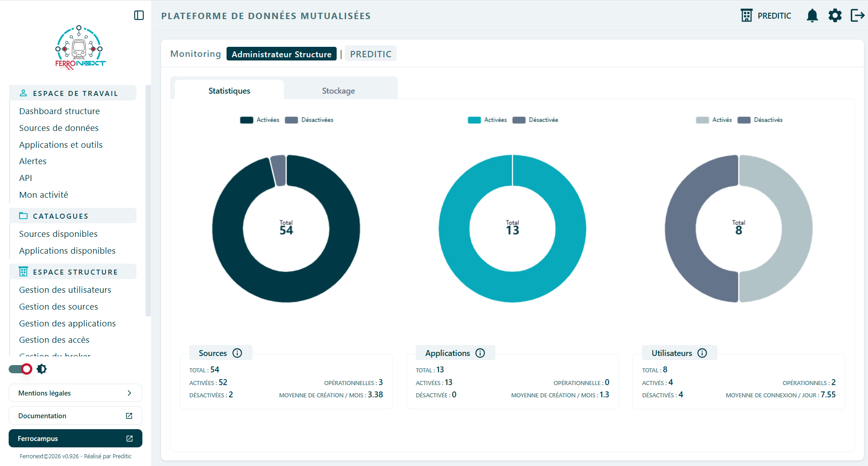Image resolution: width=868 pixels, height=466 pixels.
Task: Switch to the Stockage tab
Action: click(x=338, y=91)
